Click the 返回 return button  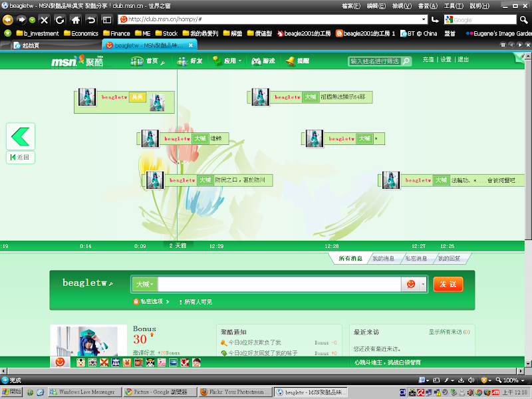pyautogui.click(x=21, y=157)
